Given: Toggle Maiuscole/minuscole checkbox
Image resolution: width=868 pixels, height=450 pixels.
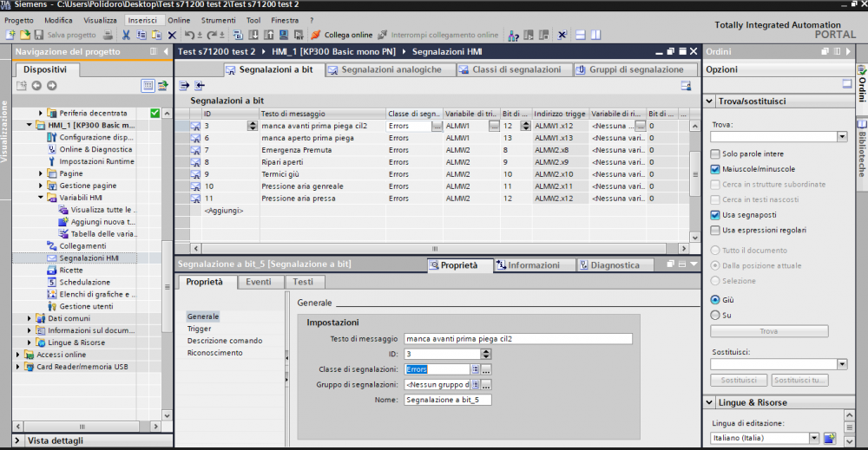Looking at the screenshot, I should tap(715, 169).
